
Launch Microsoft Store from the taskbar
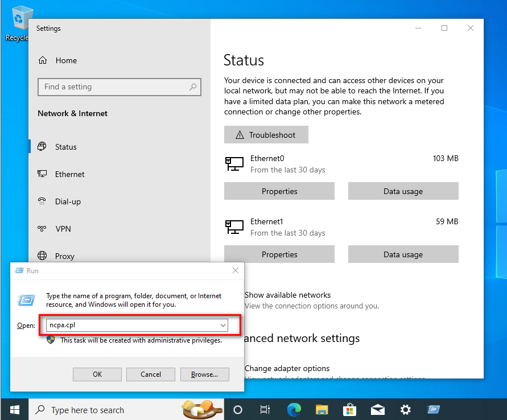[x=349, y=410]
